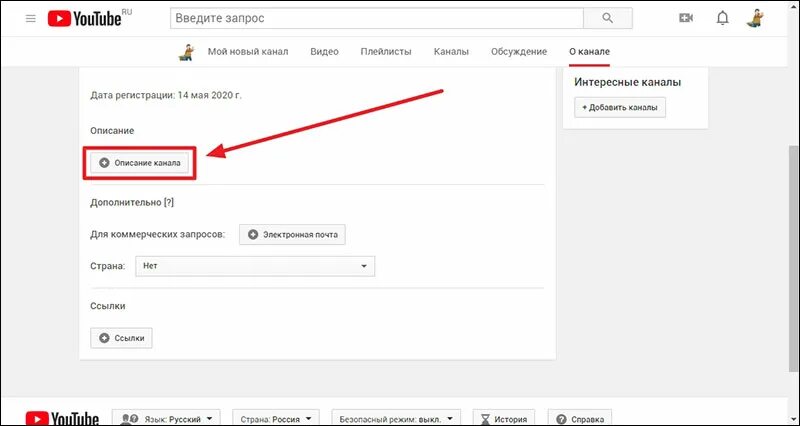This screenshot has width=800, height=426.
Task: Click the Электронная почта button
Action: coord(292,235)
